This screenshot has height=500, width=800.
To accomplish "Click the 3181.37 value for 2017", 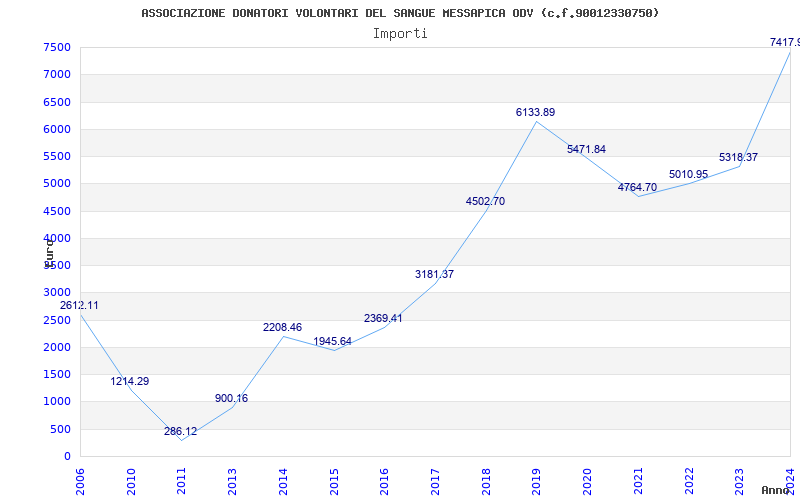I will pos(434,274).
